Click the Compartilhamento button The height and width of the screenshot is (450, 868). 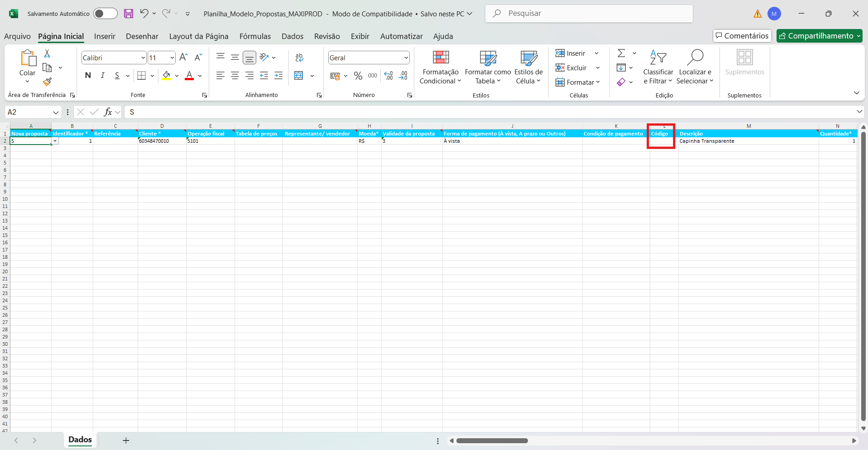[x=819, y=36]
